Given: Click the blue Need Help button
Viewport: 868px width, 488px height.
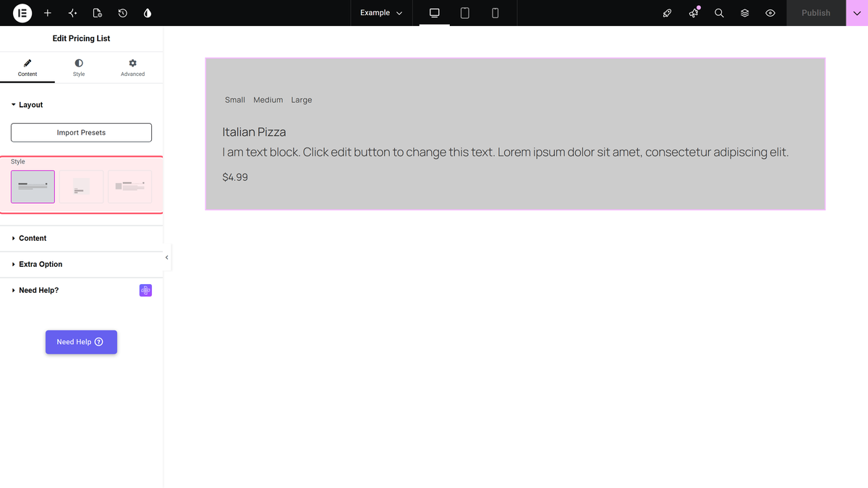Looking at the screenshot, I should click(81, 342).
